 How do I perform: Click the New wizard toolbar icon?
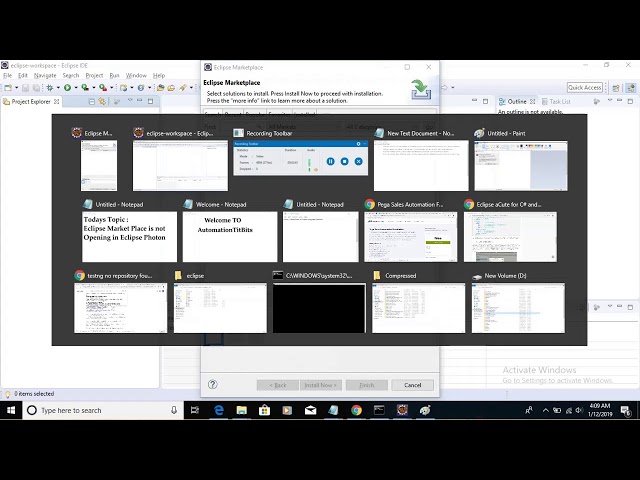8,87
